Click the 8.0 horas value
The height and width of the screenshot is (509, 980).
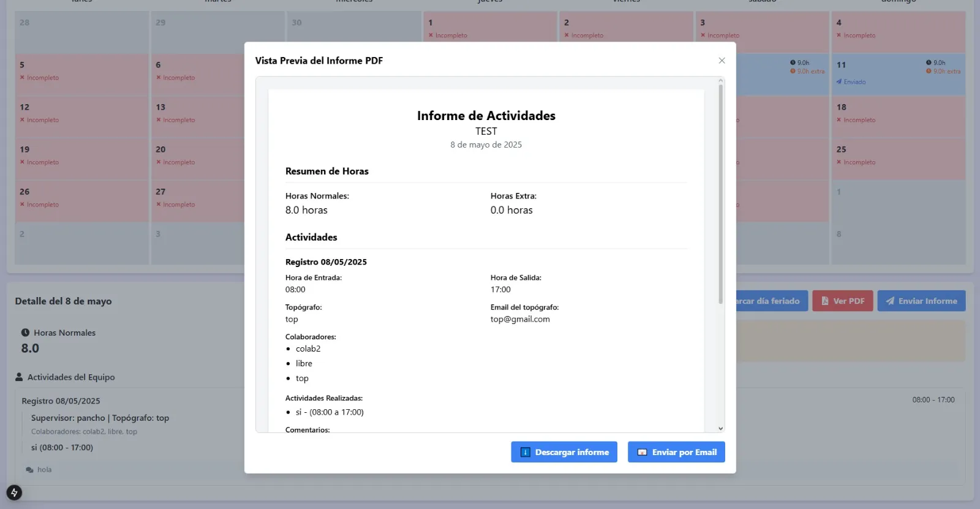tap(306, 210)
